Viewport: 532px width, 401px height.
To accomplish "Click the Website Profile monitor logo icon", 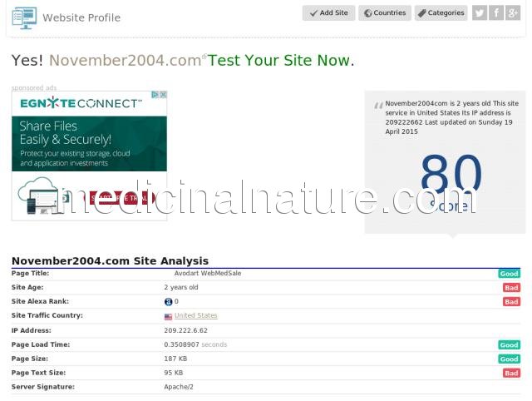I will tap(24, 17).
